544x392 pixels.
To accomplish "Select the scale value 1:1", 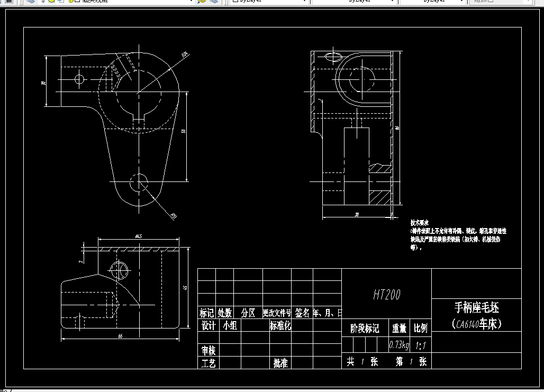I will click(x=421, y=345).
